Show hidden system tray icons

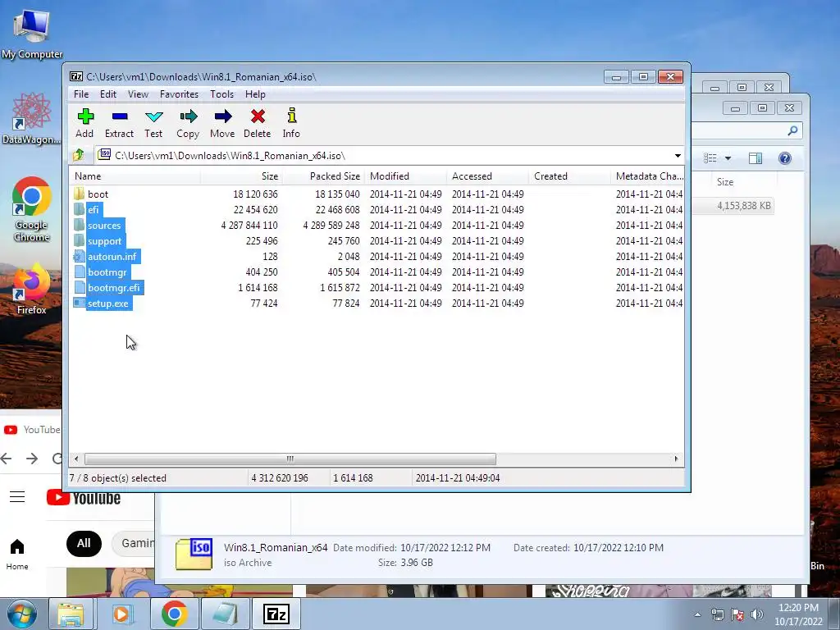tap(697, 614)
